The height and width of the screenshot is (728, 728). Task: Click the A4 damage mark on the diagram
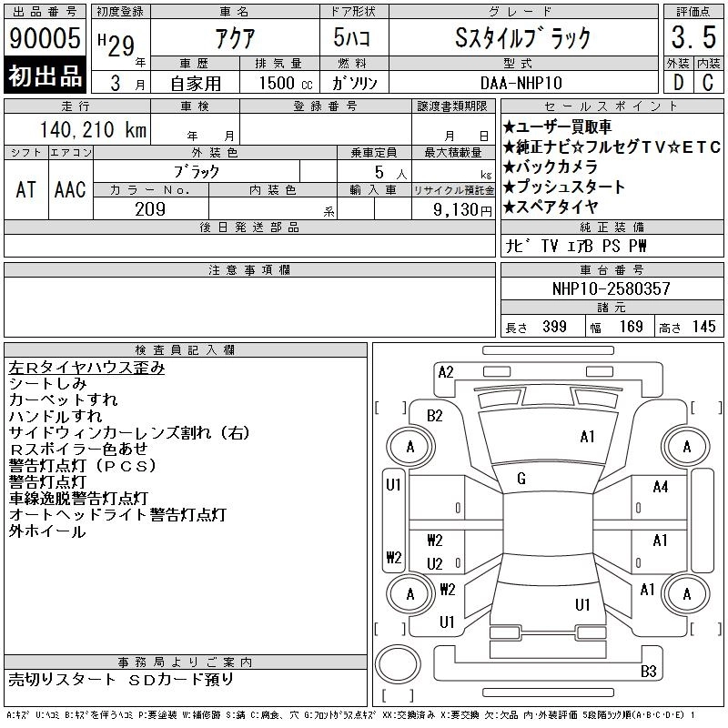(661, 487)
